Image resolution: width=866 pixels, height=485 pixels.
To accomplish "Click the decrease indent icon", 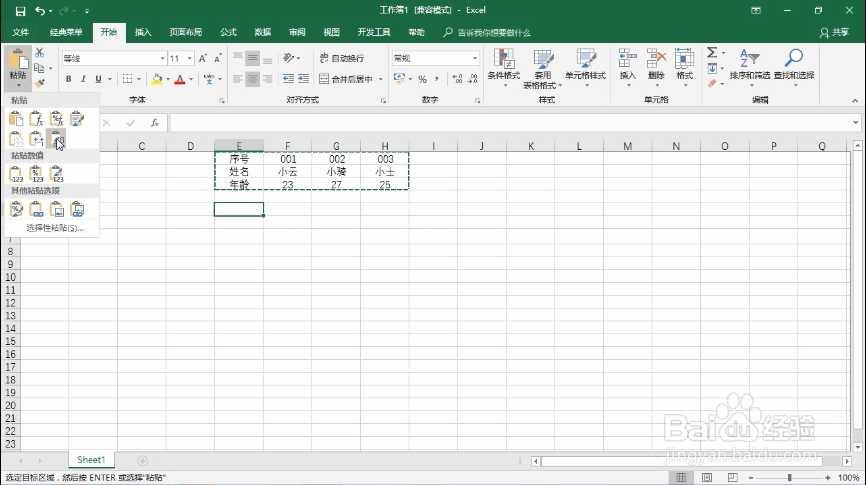I will pos(288,79).
